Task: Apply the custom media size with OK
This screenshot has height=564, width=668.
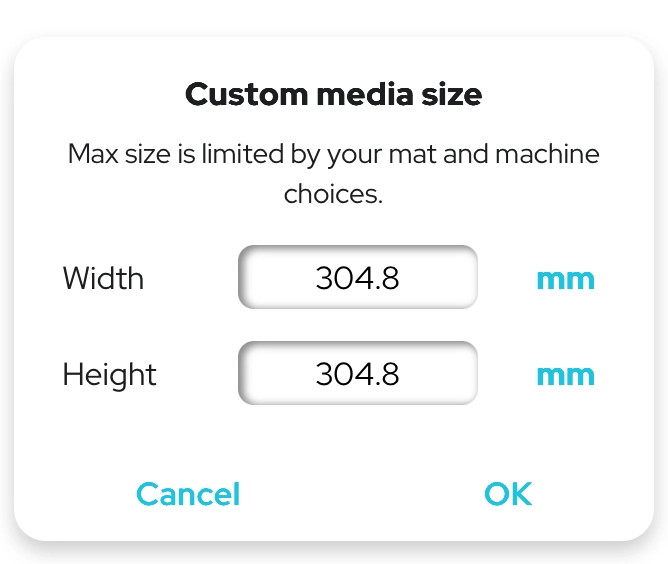Action: coord(508,493)
